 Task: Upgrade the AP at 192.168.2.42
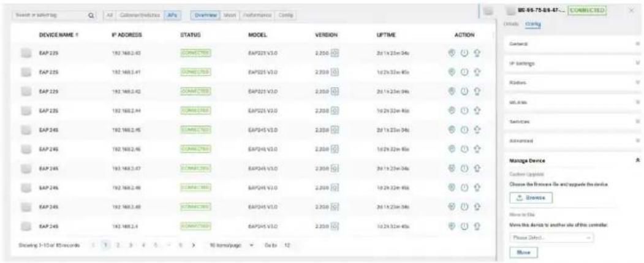[x=477, y=90]
